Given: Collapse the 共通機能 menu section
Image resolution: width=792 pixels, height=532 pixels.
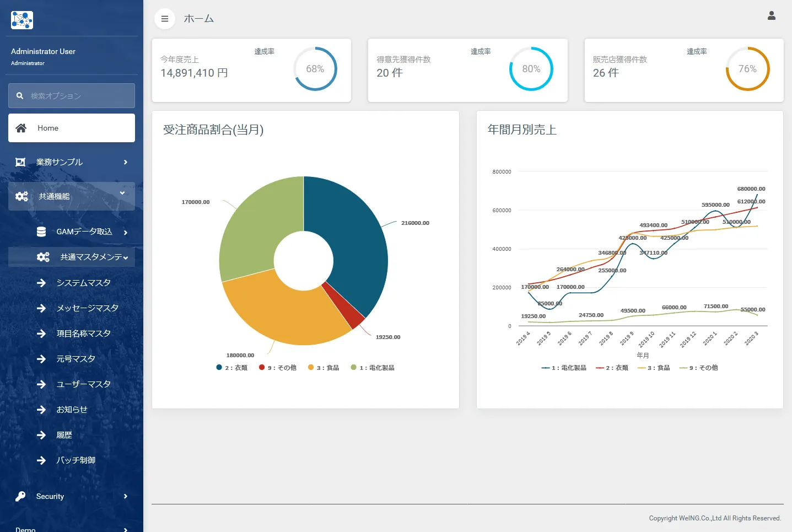Looking at the screenshot, I should pos(122,193).
